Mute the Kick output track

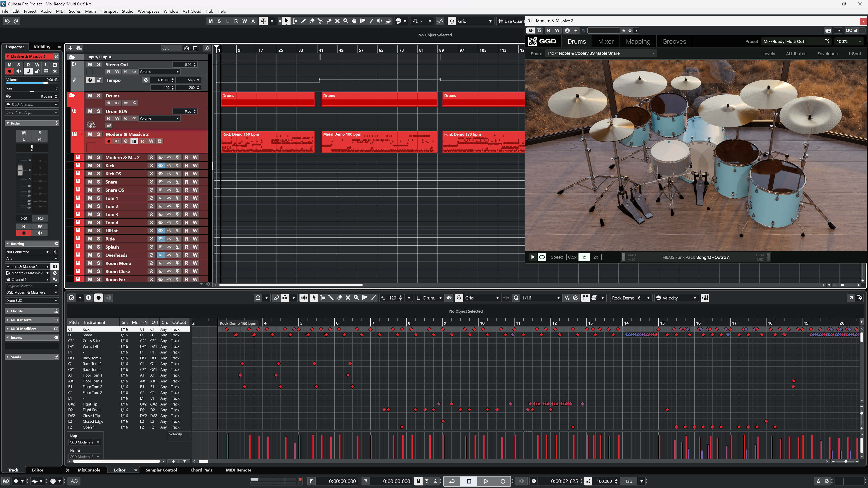[90, 165]
